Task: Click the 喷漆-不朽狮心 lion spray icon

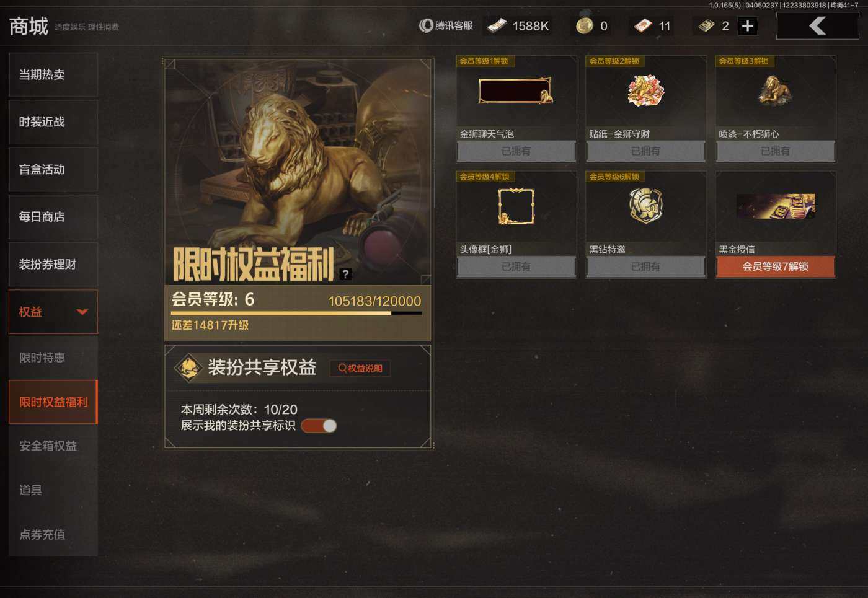Action: pyautogui.click(x=775, y=91)
